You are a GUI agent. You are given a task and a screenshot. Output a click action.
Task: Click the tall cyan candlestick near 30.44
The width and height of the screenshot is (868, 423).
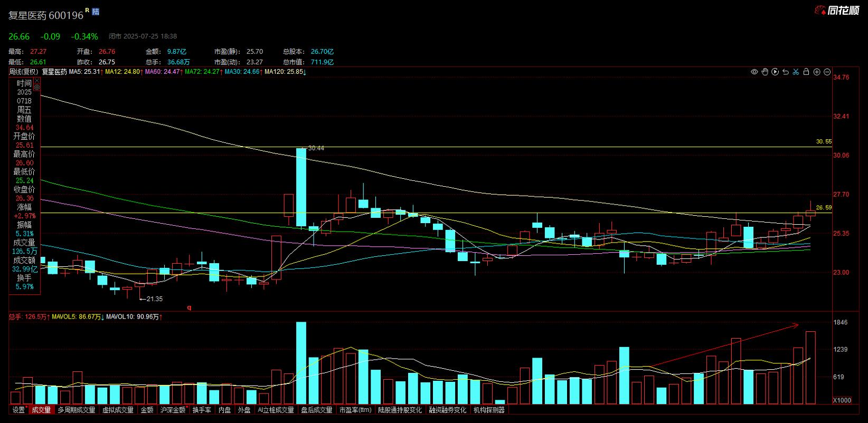(x=301, y=188)
